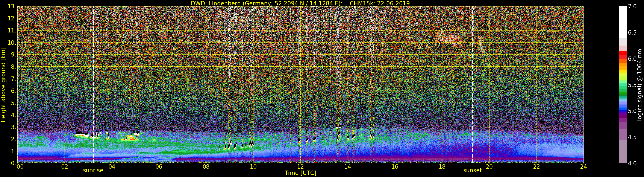644x177 pixels.
Task: Click the '11.' height axis tick label
Action: tap(12, 31)
